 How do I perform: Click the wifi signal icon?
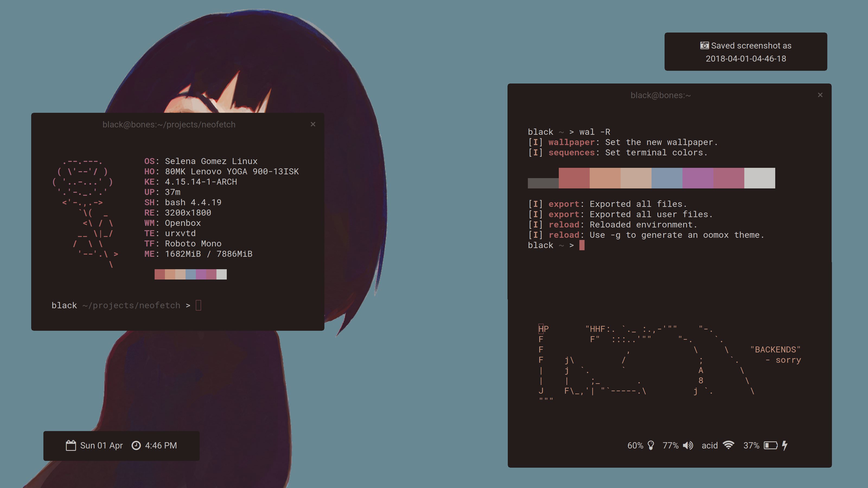coord(729,445)
